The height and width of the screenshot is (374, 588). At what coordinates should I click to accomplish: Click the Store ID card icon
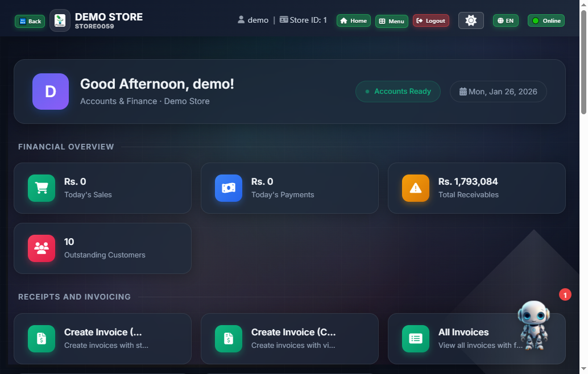(284, 19)
